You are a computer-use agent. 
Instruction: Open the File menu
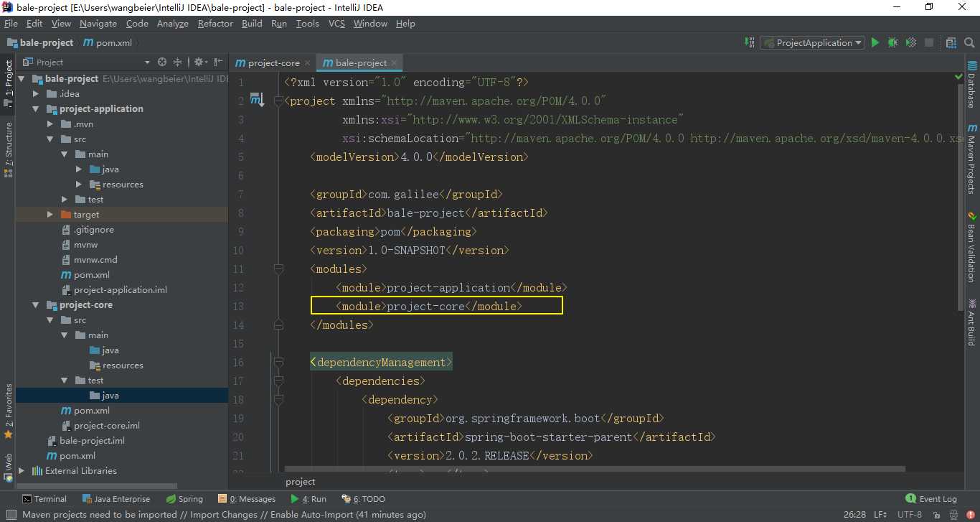point(11,24)
